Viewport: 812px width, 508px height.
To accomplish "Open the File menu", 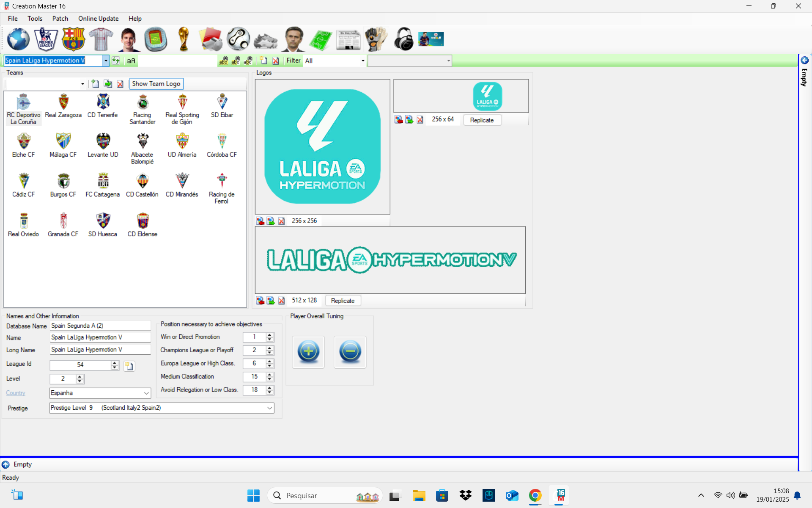I will (x=13, y=19).
